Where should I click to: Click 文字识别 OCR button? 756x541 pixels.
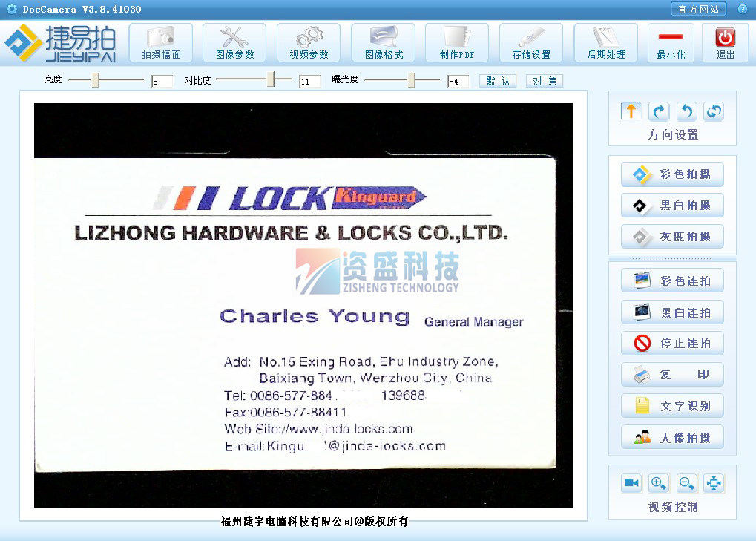(x=673, y=406)
